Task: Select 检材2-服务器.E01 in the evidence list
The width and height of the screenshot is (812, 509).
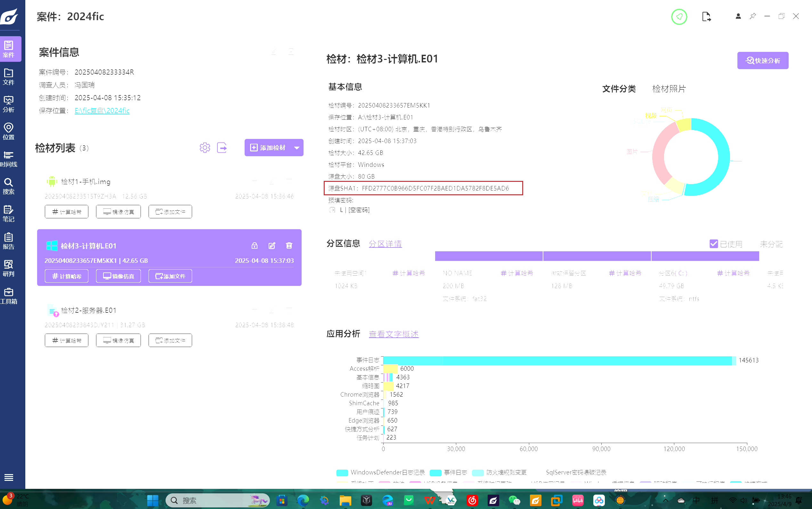Action: (89, 310)
